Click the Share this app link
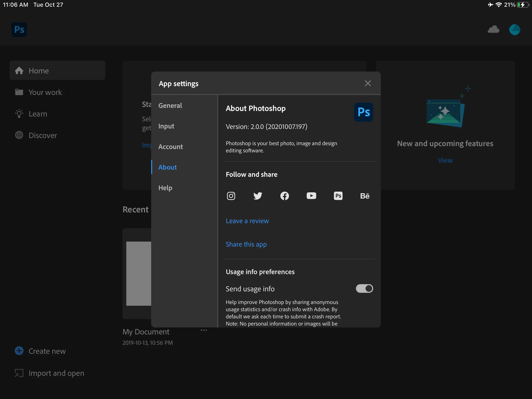 pos(246,244)
